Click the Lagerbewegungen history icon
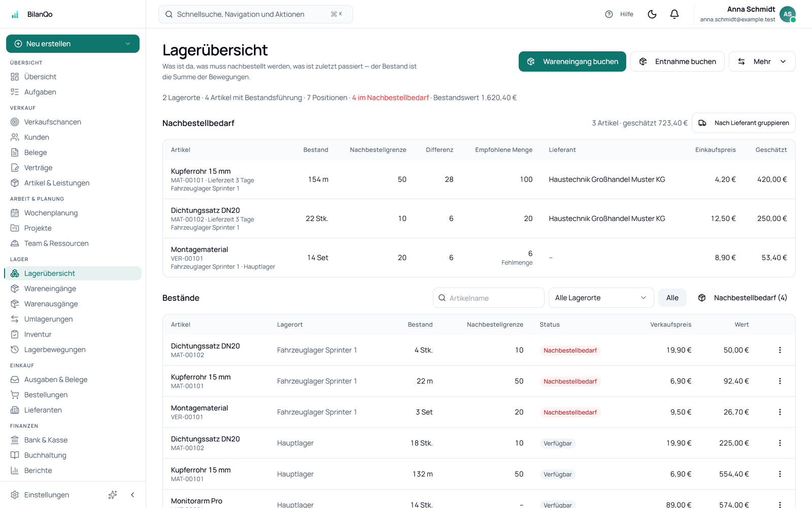This screenshot has height=508, width=812. [x=15, y=350]
